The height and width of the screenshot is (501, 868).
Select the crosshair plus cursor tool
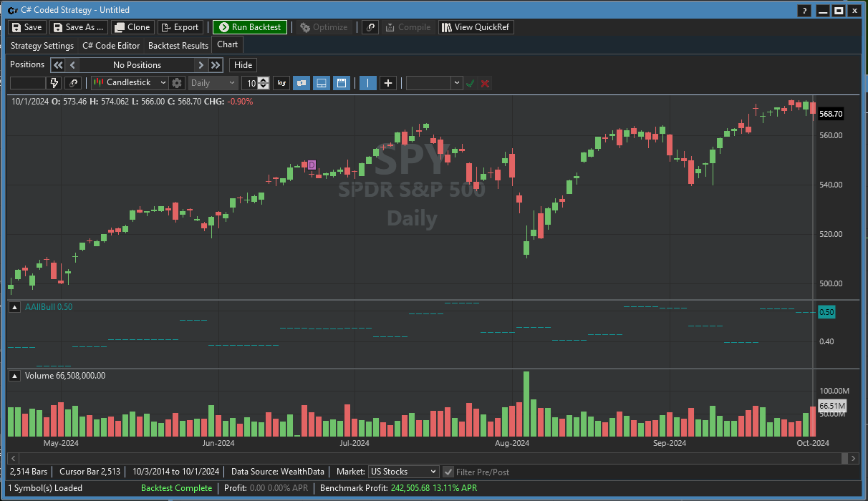click(387, 83)
